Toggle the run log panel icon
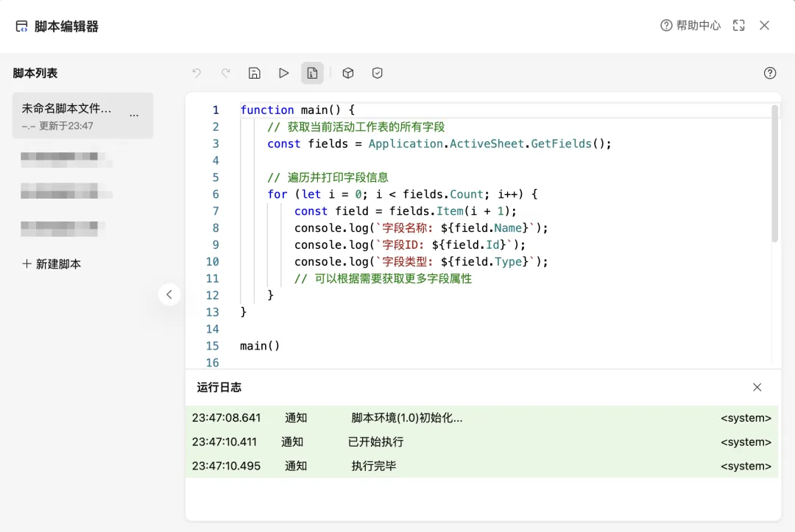Viewport: 795px width, 532px height. tap(312, 73)
